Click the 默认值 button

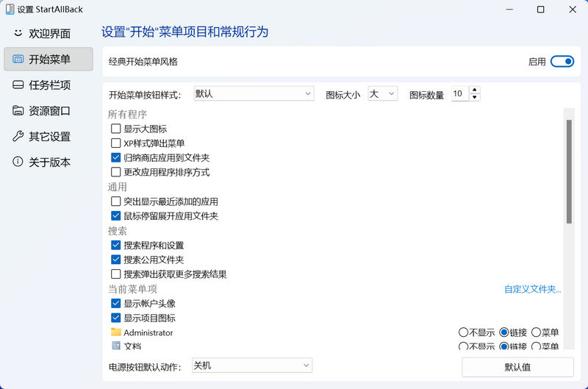click(517, 367)
